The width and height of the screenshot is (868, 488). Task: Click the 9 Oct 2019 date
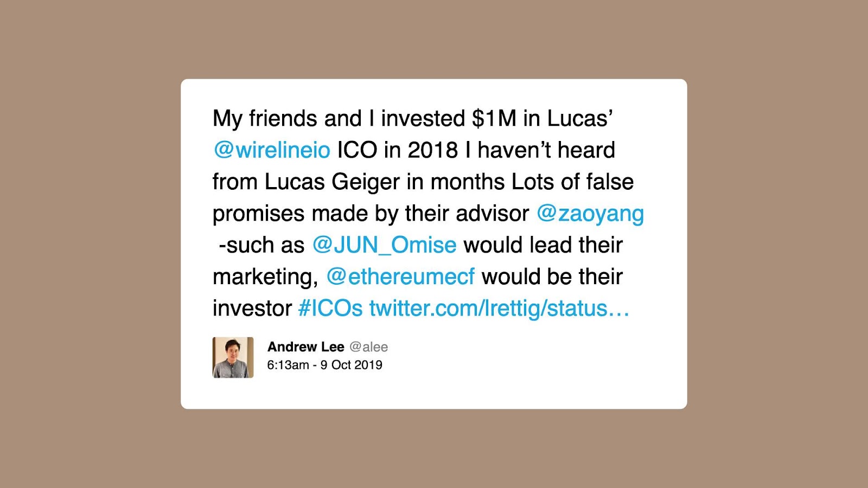click(352, 365)
